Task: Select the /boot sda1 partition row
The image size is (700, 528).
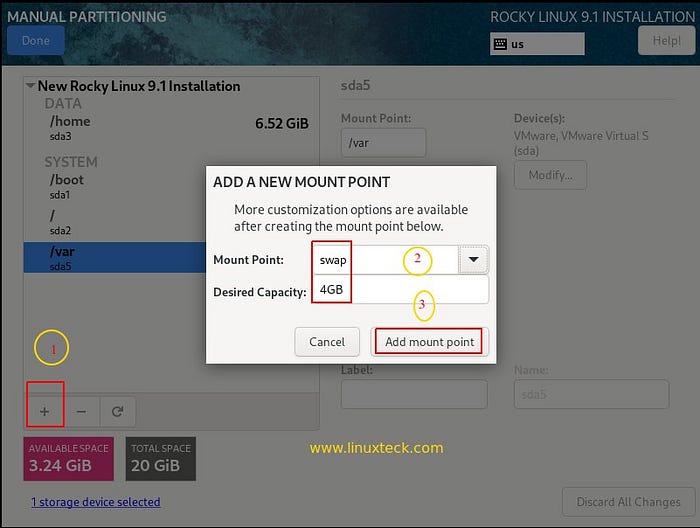Action: pos(115,186)
